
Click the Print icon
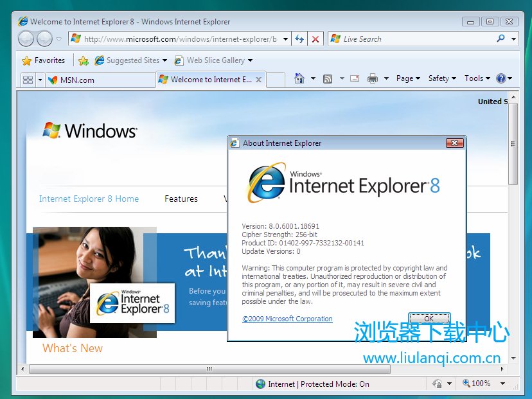[373, 79]
